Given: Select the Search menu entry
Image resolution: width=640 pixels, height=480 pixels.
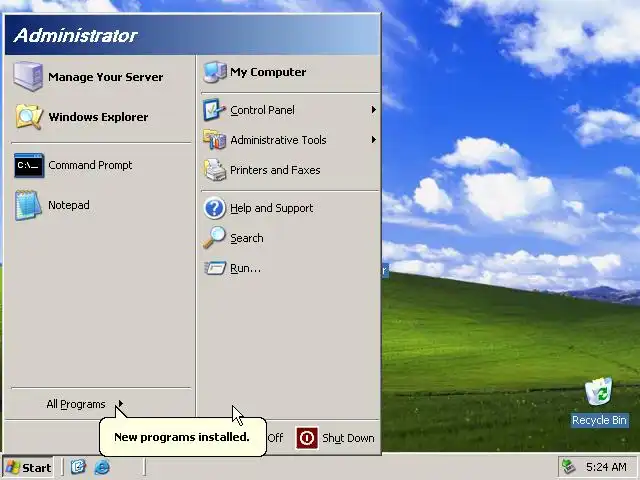Looking at the screenshot, I should point(290,238).
